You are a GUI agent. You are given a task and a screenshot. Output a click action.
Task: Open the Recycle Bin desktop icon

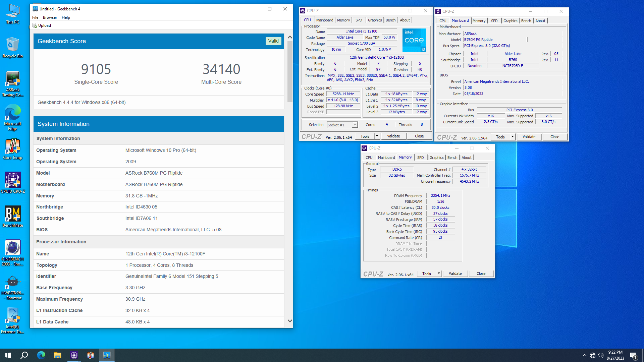(x=13, y=48)
